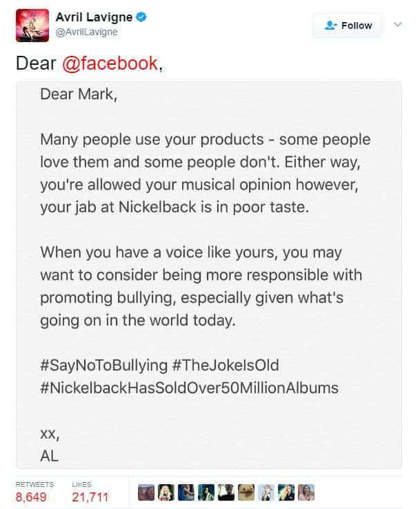Select the second liker avatar thumbnail

click(x=166, y=492)
